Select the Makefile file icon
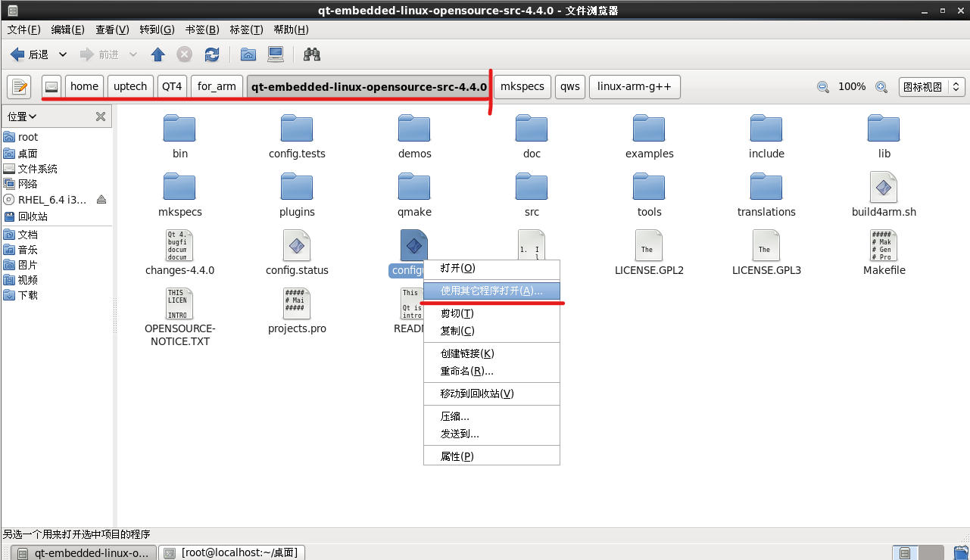 [x=884, y=244]
